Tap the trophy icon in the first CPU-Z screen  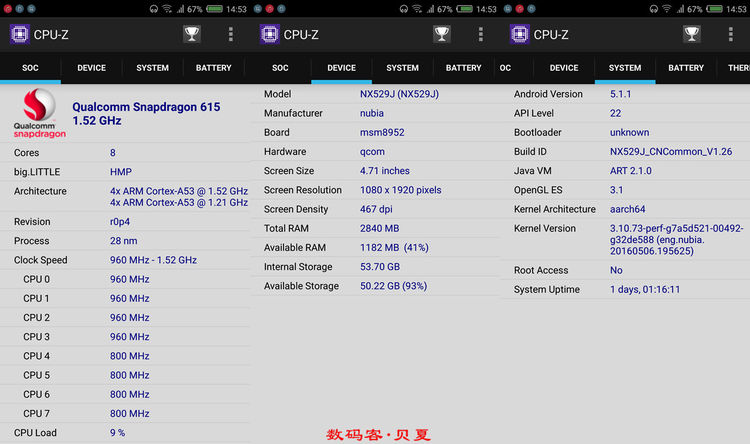point(192,34)
